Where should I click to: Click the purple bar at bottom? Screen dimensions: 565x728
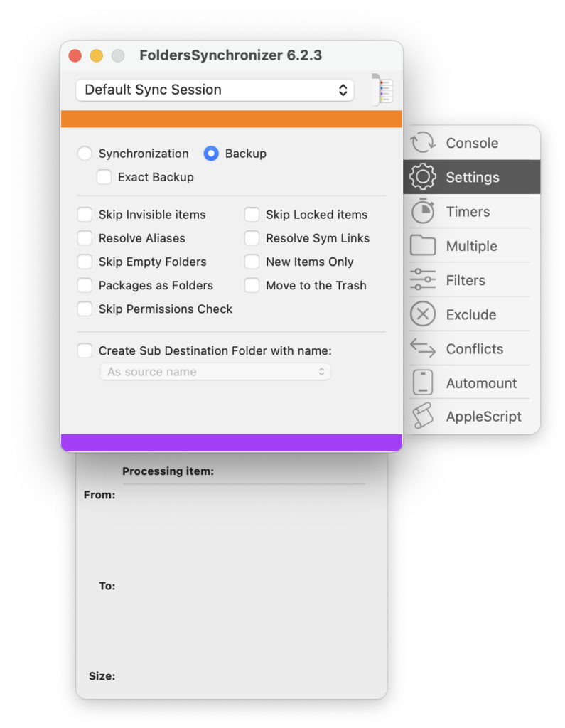pyautogui.click(x=231, y=442)
